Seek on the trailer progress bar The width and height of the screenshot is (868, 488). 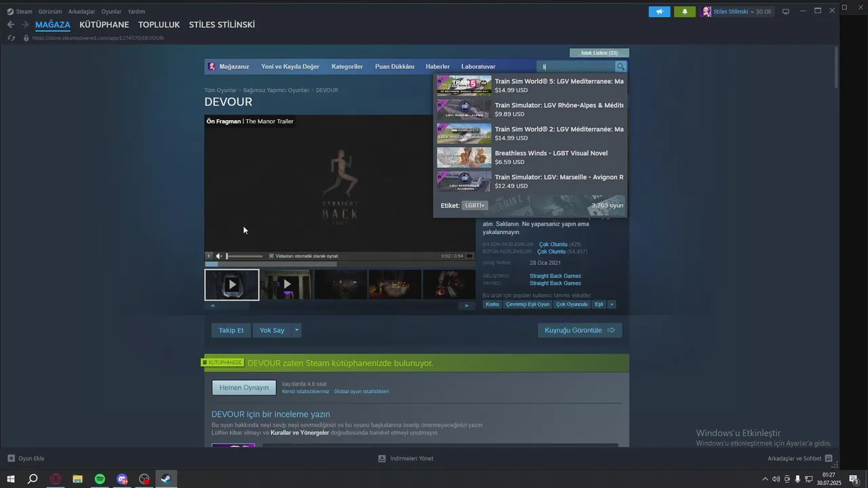pos(340,264)
